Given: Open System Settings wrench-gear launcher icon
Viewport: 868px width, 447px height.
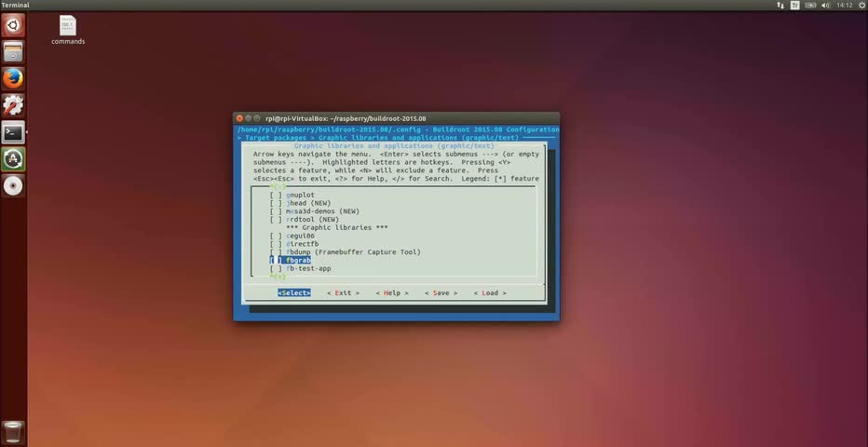Looking at the screenshot, I should coord(13,105).
